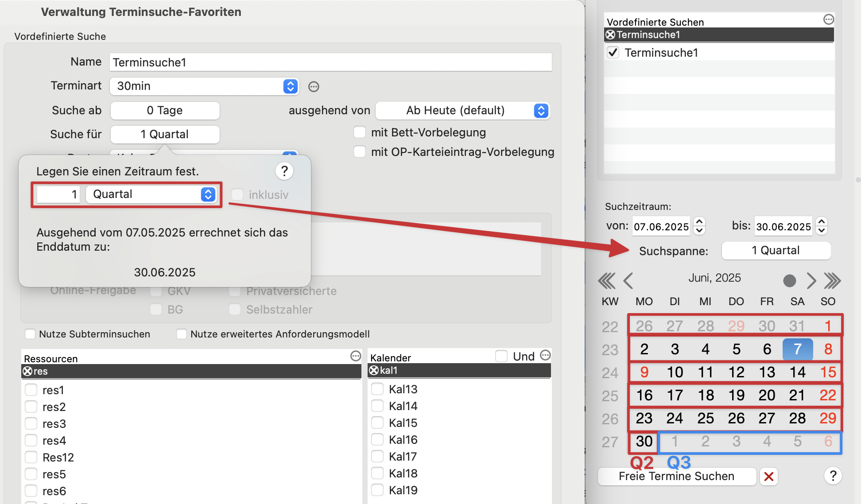
Task: Check calendar Kal14
Action: point(377,406)
